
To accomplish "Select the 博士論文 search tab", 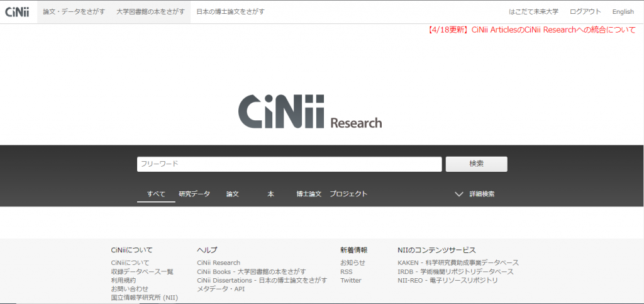I will [309, 194].
